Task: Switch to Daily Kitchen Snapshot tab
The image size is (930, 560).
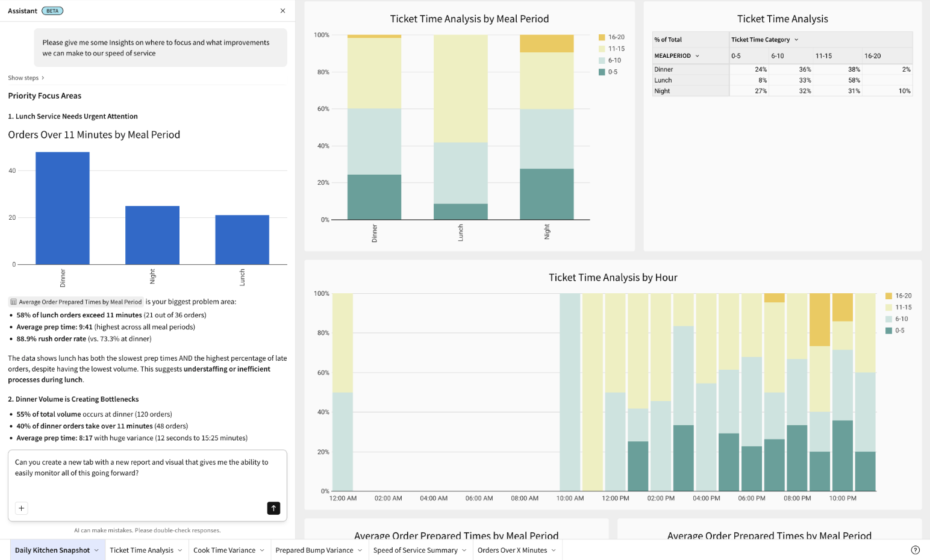Action: tap(52, 550)
